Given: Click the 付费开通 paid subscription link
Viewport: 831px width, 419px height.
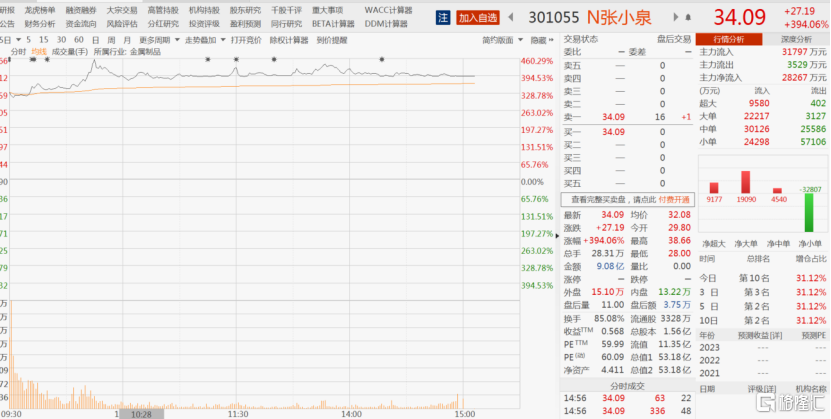Looking at the screenshot, I should click(x=674, y=200).
